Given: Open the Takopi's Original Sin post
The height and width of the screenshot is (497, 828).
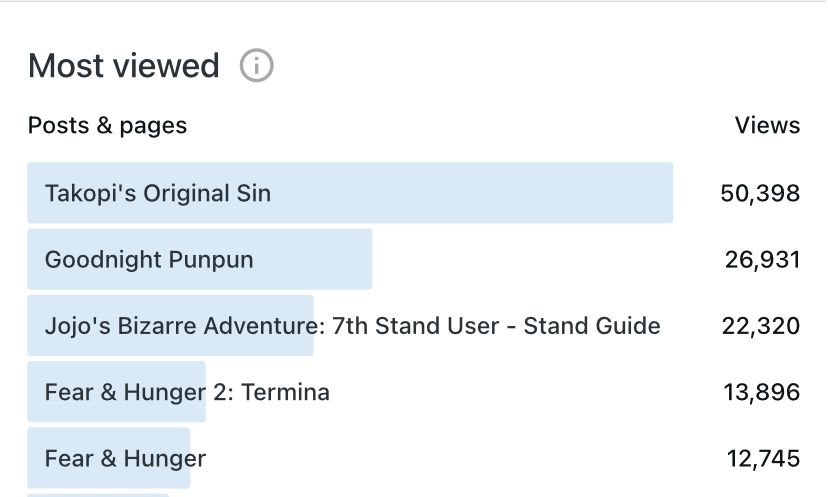Looking at the screenshot, I should pos(158,193).
